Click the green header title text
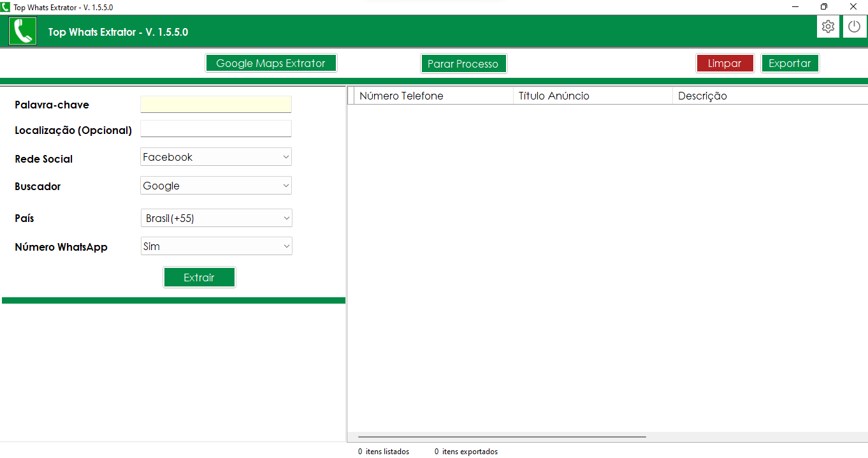The height and width of the screenshot is (458, 868). (x=118, y=32)
